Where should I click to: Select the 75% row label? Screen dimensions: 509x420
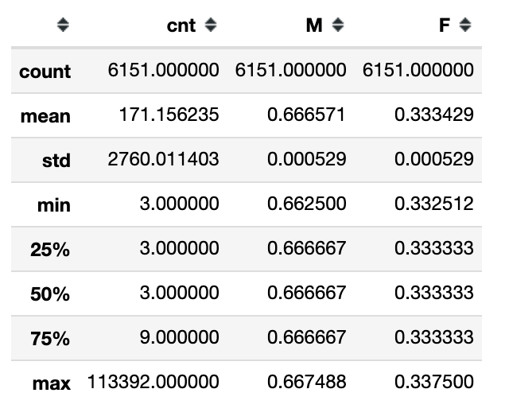50,339
